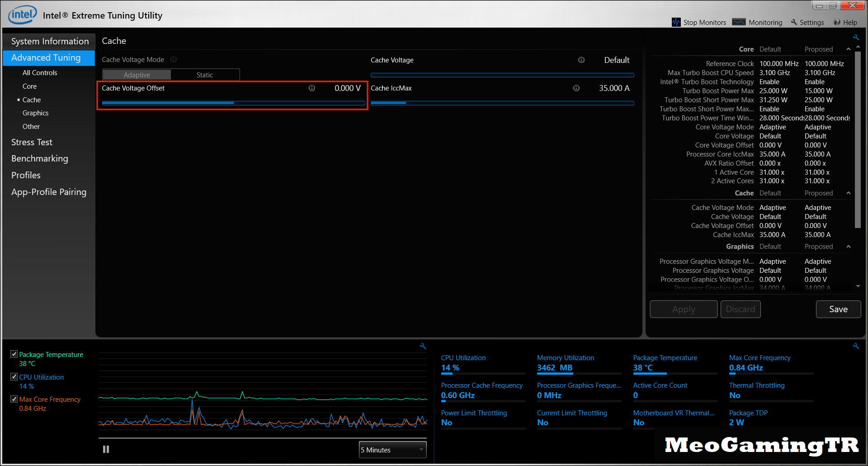Click the settings summary panel scrollbar
This screenshot has height=466, width=868.
(858, 140)
